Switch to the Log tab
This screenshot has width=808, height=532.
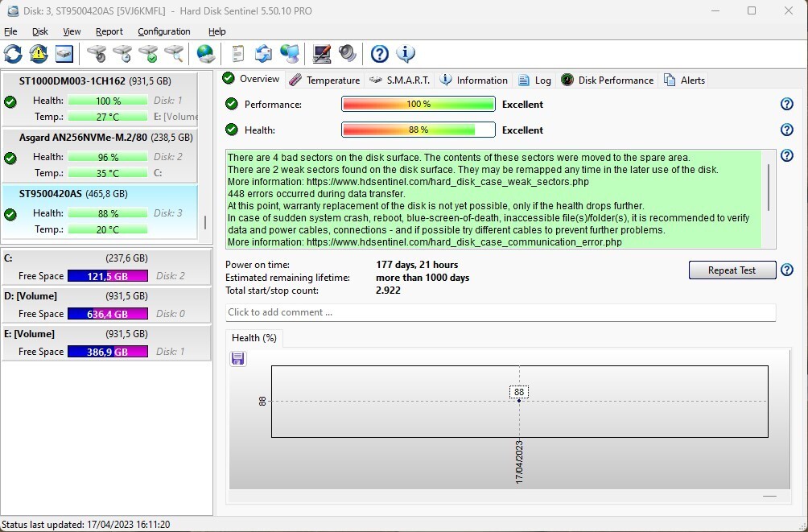[x=535, y=80]
